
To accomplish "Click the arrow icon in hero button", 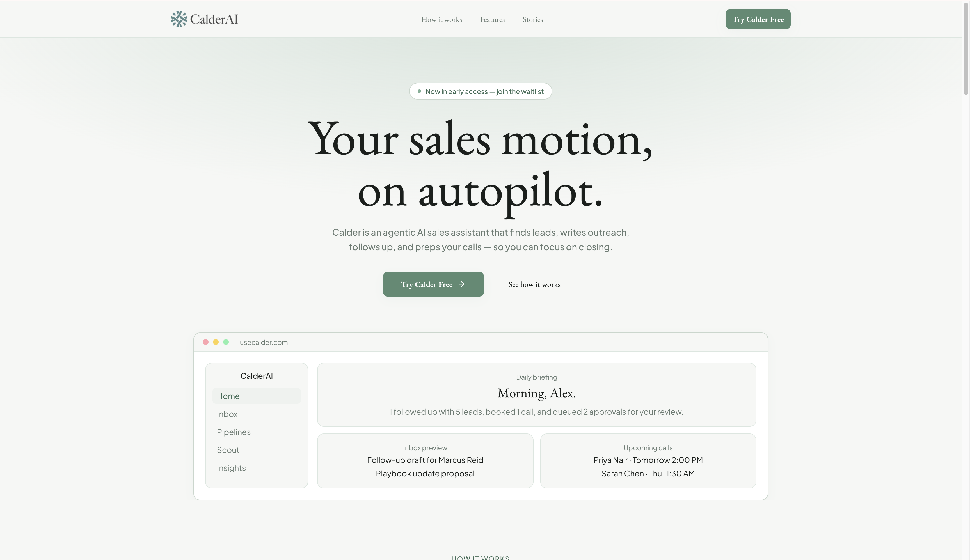I will (461, 284).
